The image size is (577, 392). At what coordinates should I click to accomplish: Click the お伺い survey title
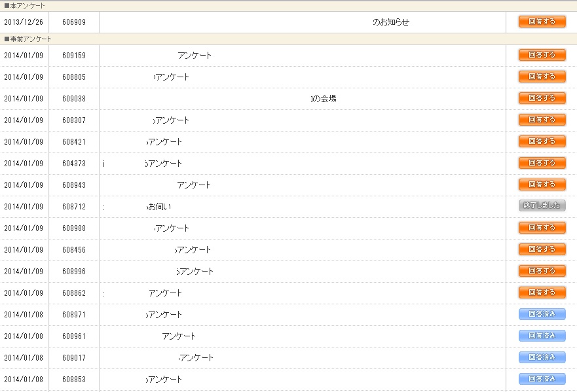[158, 207]
